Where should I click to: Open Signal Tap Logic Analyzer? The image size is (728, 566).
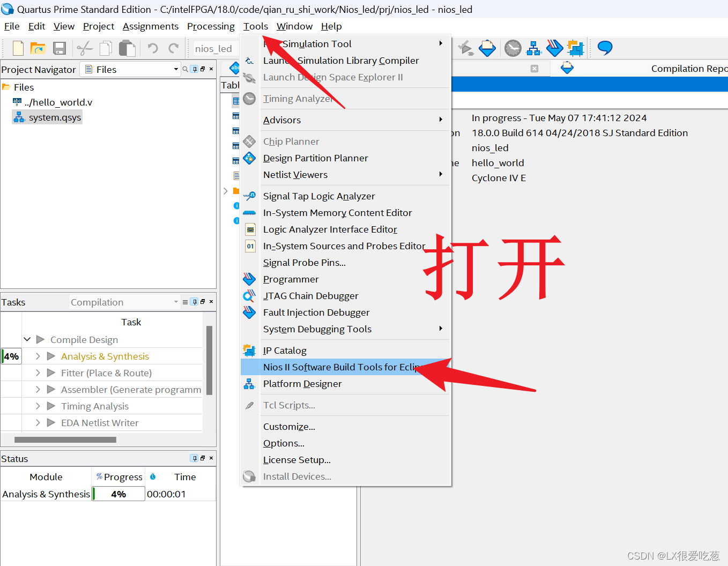(346, 196)
